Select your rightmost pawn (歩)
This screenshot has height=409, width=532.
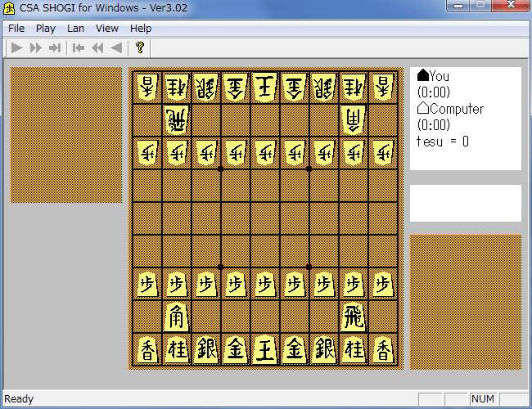click(383, 284)
